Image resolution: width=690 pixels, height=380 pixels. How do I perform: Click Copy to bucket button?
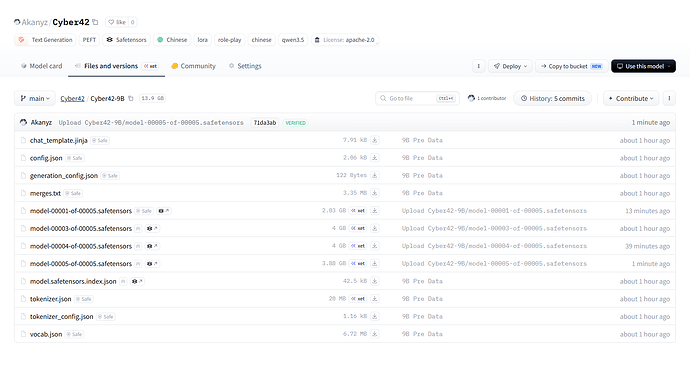click(x=572, y=66)
